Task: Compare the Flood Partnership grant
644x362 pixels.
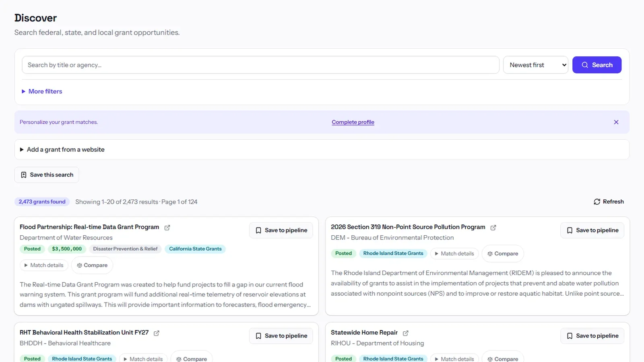Action: [x=92, y=265]
